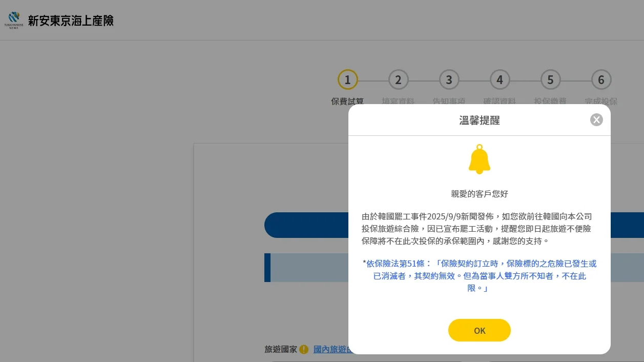Select step 6 完成投保 circle
The width and height of the screenshot is (644, 362).
pyautogui.click(x=601, y=79)
